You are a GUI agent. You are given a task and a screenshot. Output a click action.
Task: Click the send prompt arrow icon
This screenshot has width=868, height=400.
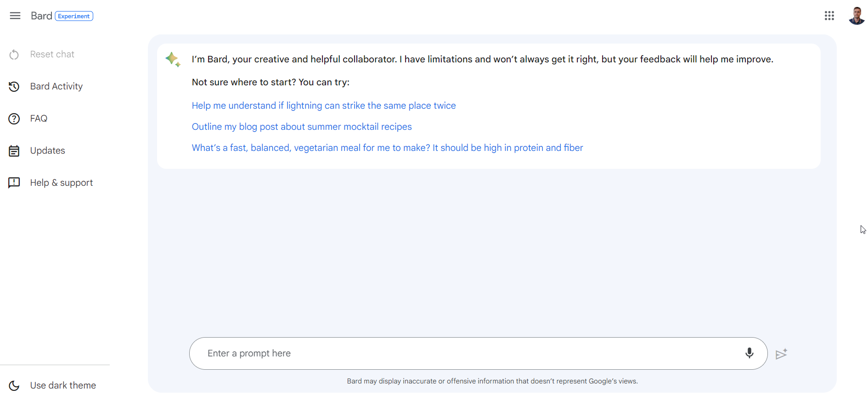click(781, 354)
